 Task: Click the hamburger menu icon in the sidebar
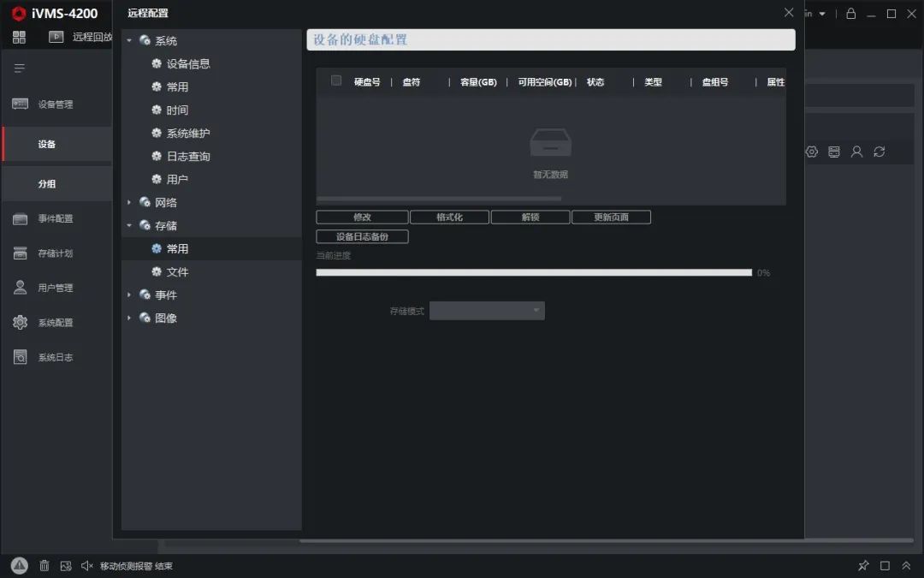pos(20,69)
